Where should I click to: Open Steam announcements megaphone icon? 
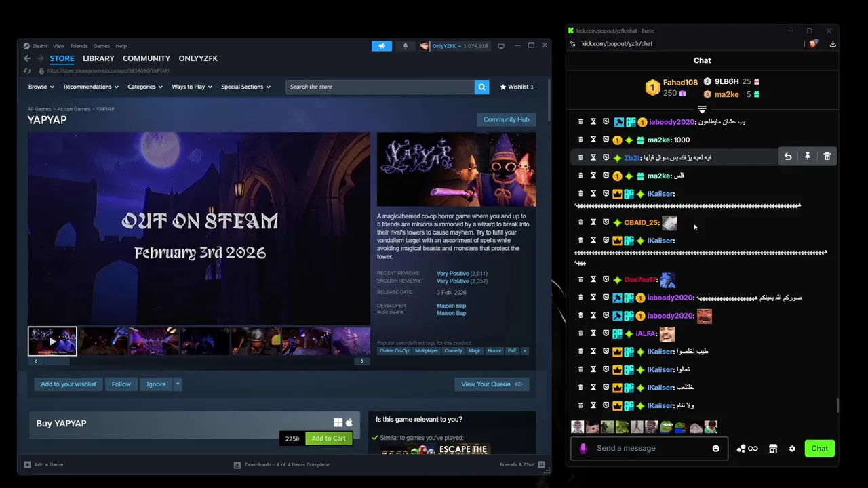(x=382, y=46)
